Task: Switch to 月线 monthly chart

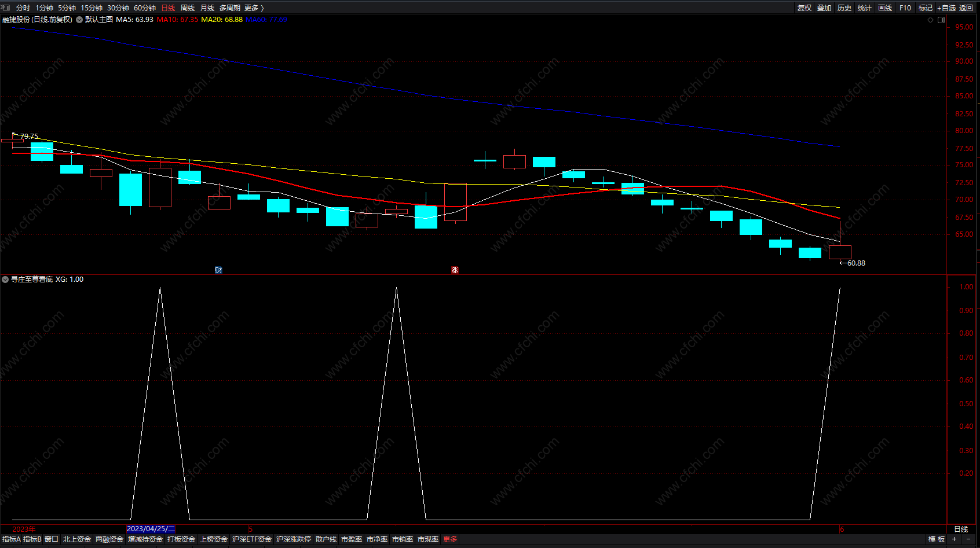Action: pyautogui.click(x=207, y=8)
